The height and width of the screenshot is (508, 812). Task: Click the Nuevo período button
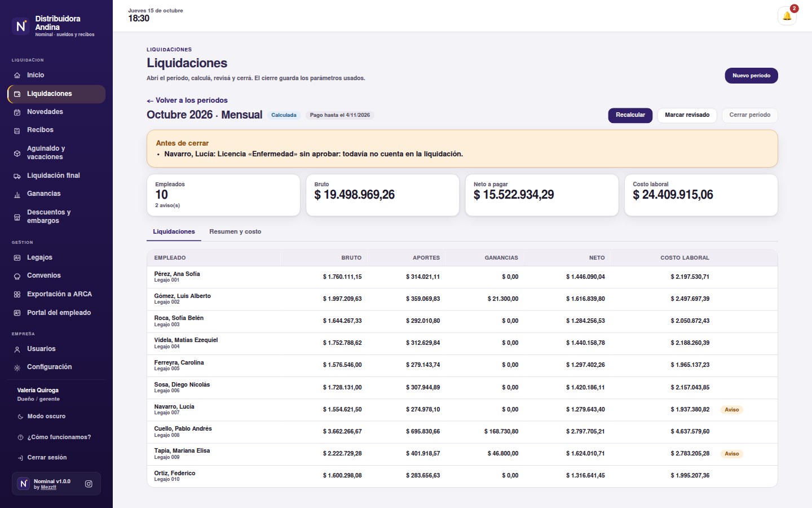click(751, 76)
